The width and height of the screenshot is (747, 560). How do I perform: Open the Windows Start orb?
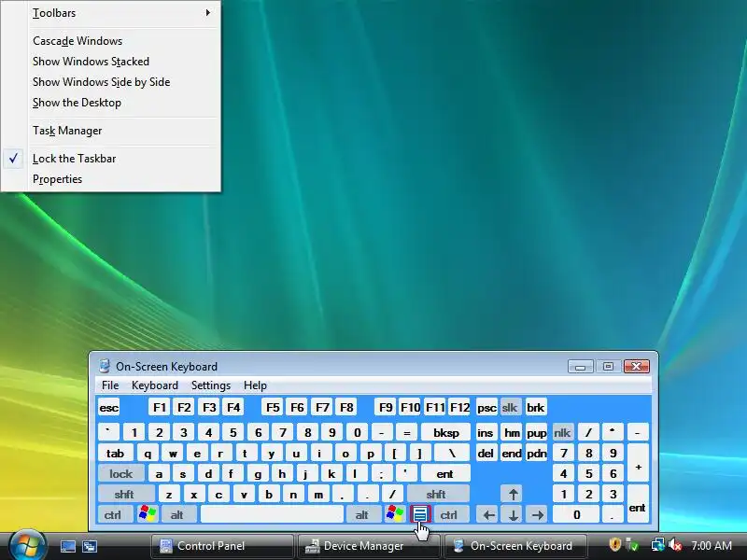[27, 546]
